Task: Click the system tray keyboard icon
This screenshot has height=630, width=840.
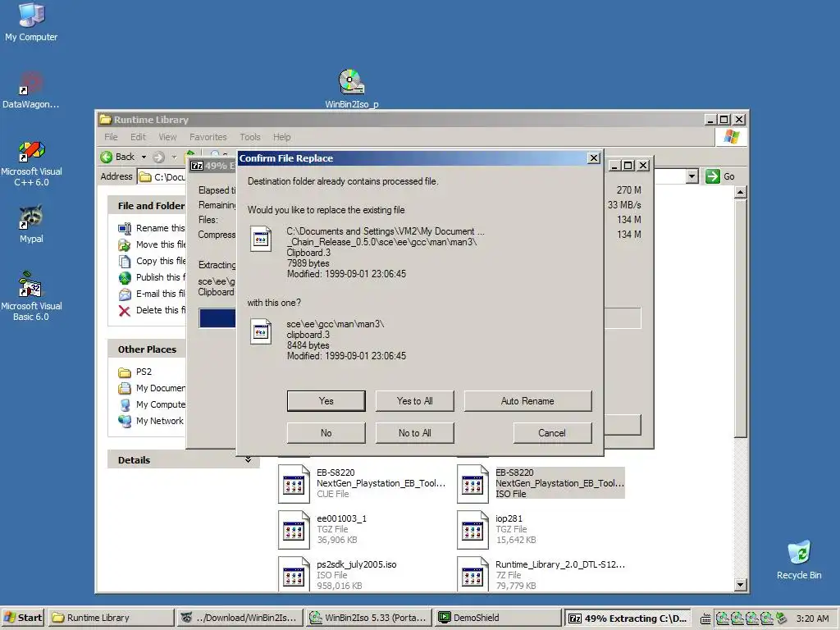Action: [x=705, y=619]
